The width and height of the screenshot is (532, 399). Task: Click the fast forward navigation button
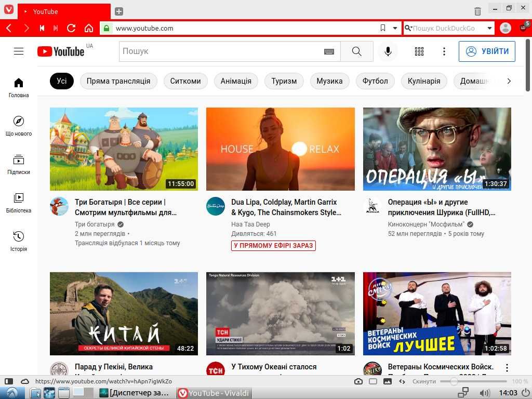pos(56,28)
